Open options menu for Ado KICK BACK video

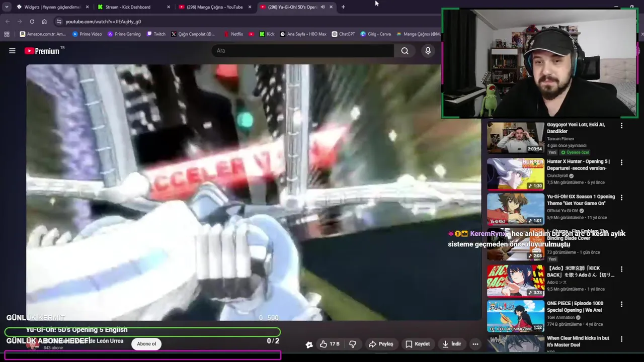coord(621,269)
